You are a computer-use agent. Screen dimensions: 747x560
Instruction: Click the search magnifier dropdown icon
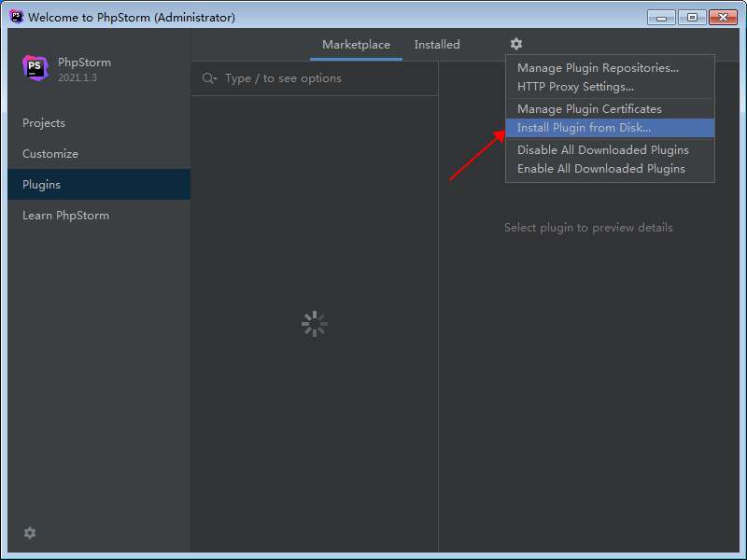coord(209,78)
